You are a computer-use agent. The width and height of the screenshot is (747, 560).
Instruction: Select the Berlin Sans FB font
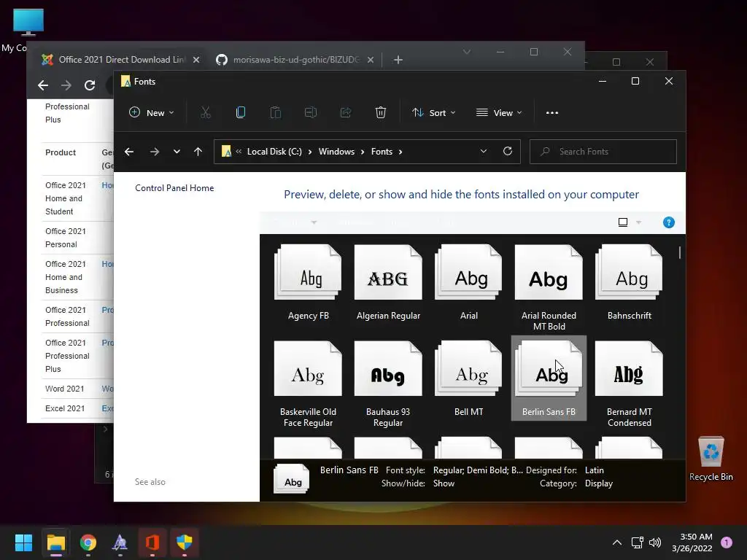(x=549, y=378)
